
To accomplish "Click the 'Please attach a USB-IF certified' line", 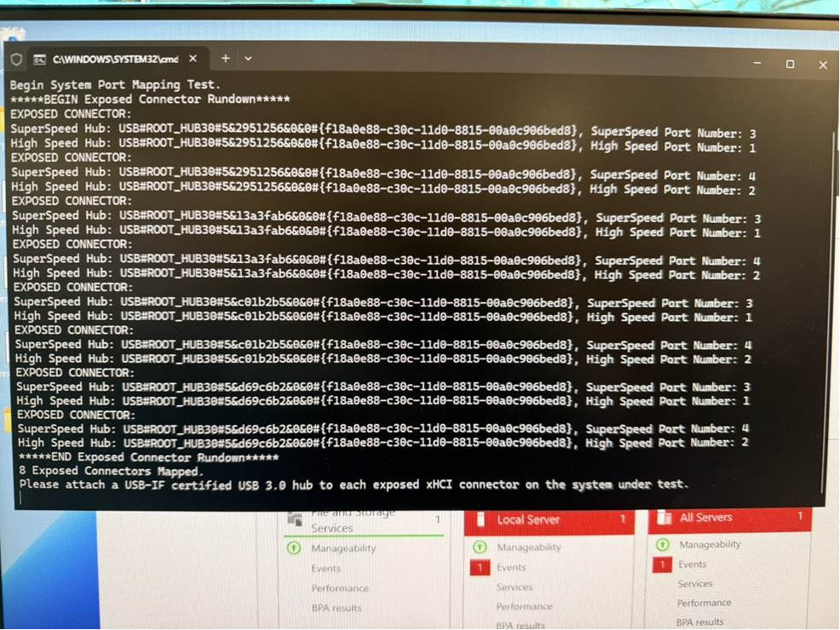I will [354, 484].
